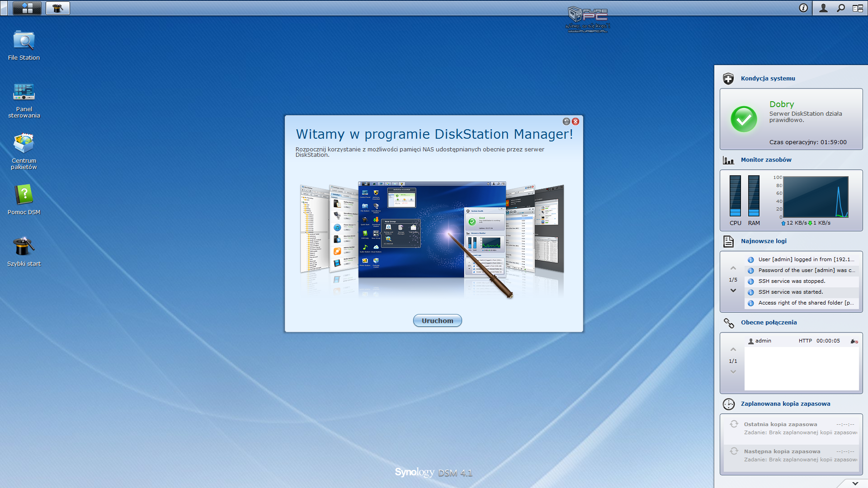Select log 'Password of the user [admin]'

pos(801,270)
